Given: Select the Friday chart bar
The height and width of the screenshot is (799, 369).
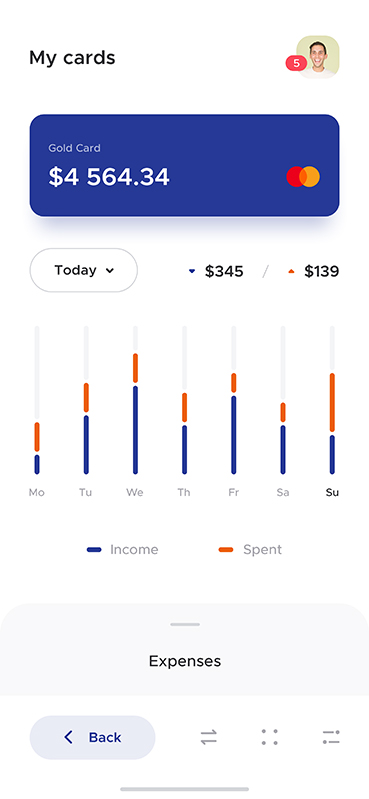Looking at the screenshot, I should tap(234, 400).
